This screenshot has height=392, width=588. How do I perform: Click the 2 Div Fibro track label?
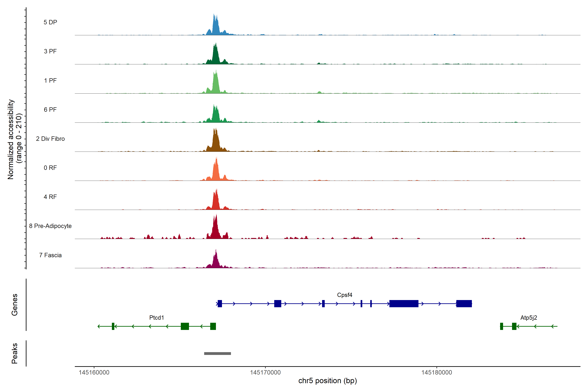coord(50,139)
